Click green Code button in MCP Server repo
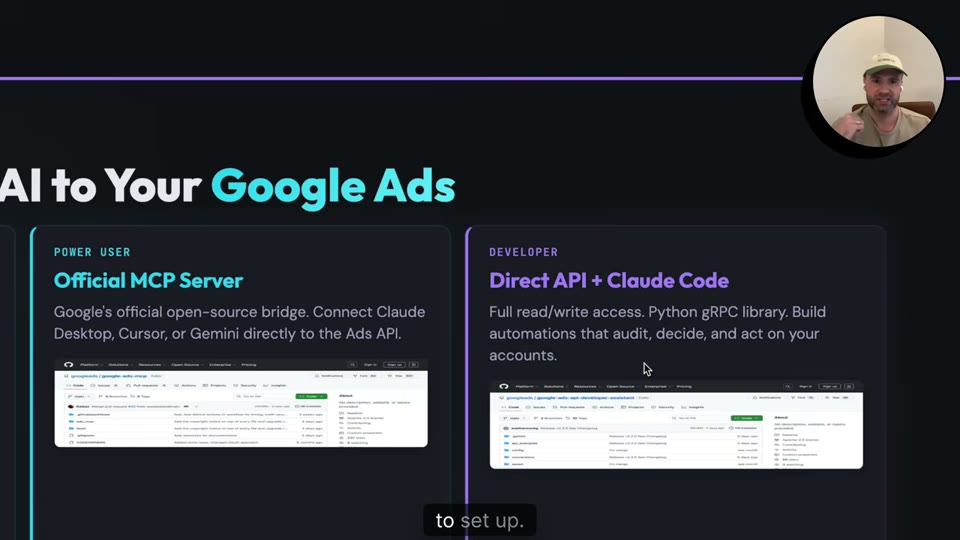The height and width of the screenshot is (540, 960). (x=312, y=396)
